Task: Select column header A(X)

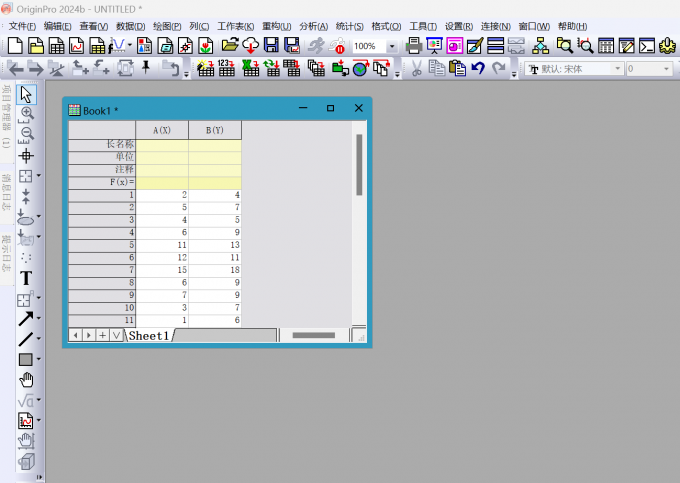Action: click(x=162, y=130)
